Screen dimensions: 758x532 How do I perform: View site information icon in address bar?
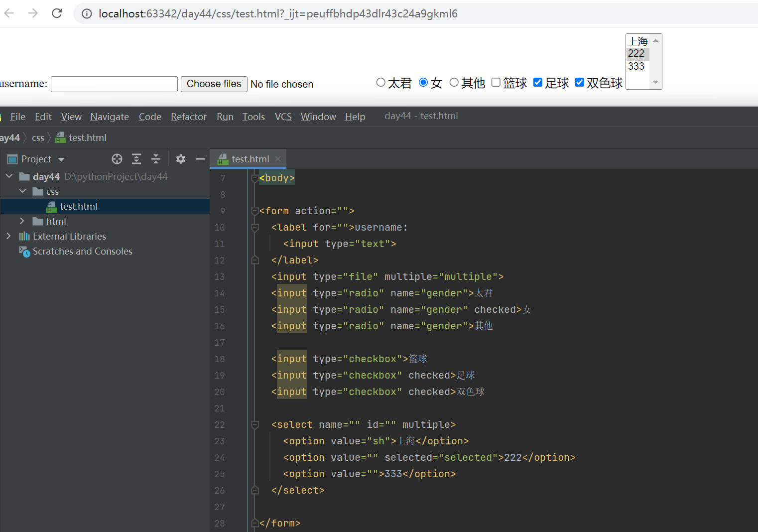tap(87, 13)
